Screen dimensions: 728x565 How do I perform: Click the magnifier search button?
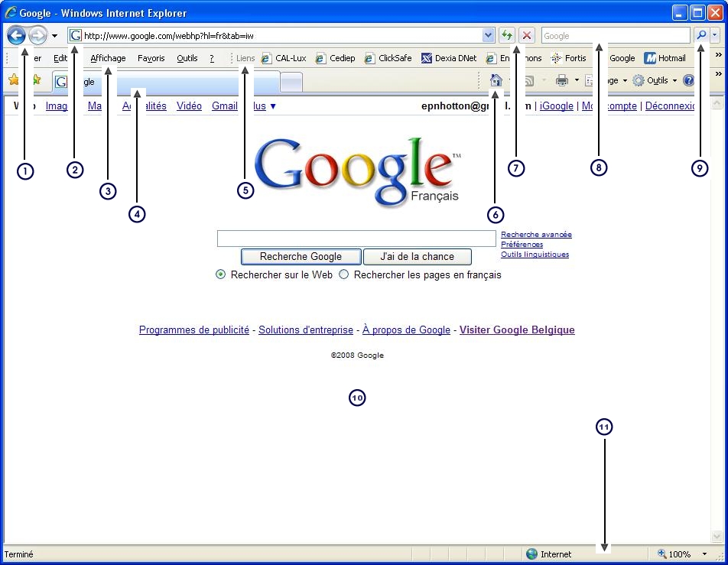click(x=700, y=35)
